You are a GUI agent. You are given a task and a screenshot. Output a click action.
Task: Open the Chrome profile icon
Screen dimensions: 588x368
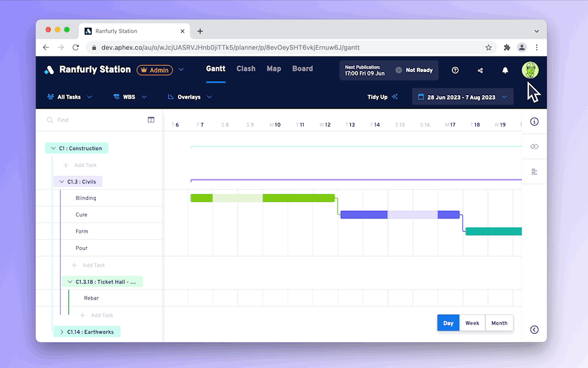pos(522,48)
